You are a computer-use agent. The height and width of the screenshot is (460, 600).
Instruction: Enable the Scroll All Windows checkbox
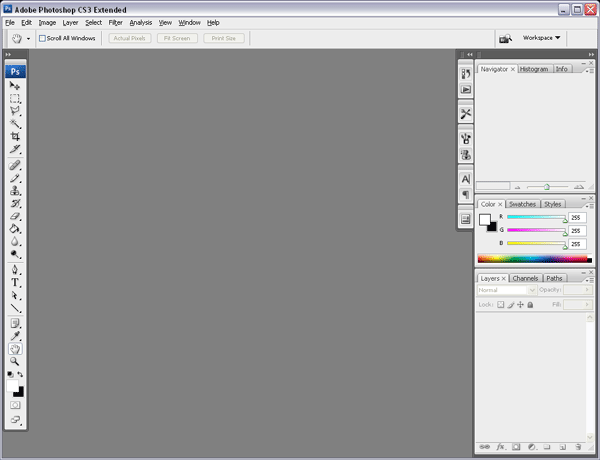click(x=42, y=38)
